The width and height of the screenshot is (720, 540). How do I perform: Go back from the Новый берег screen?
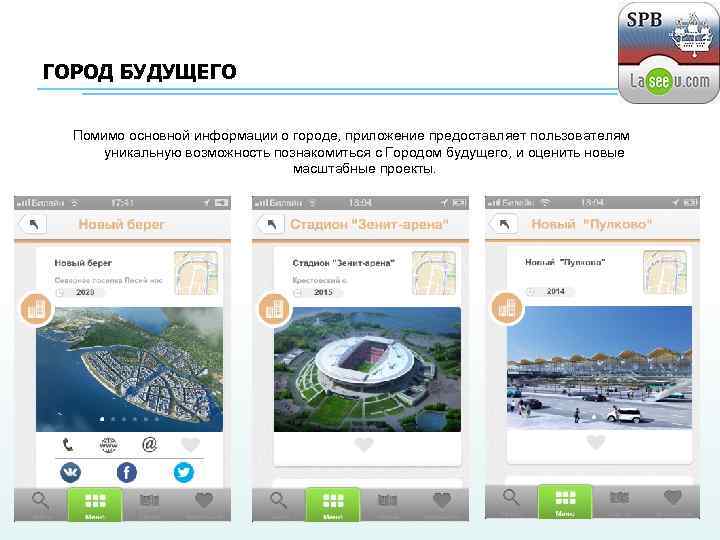33,225
